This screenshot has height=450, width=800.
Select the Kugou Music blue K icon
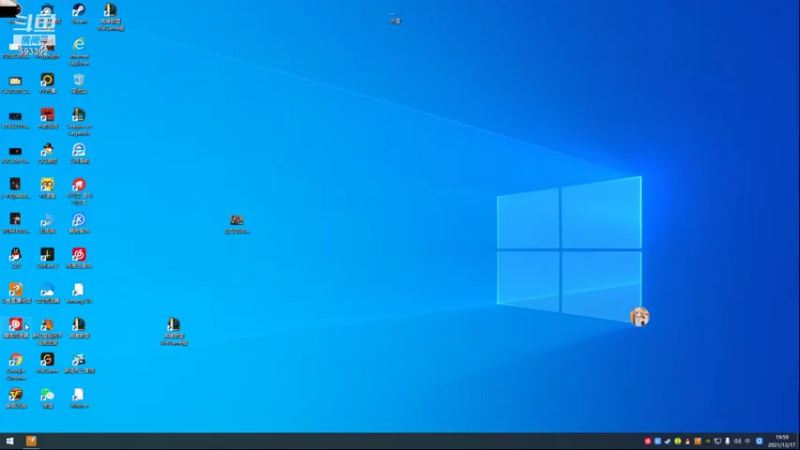click(79, 223)
